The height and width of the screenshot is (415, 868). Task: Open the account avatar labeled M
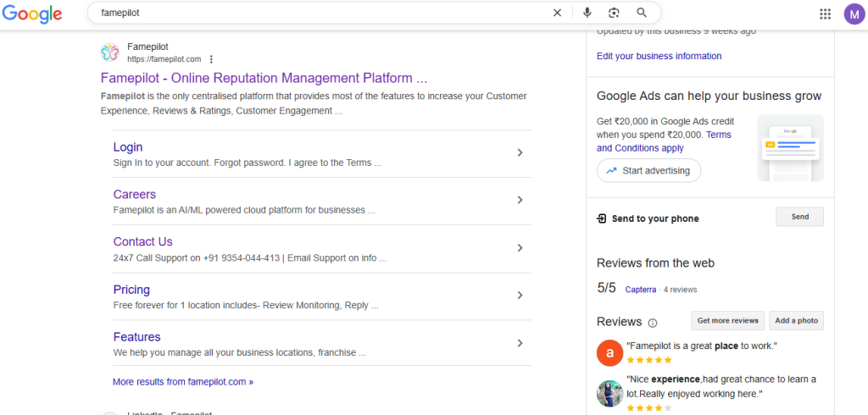click(854, 14)
